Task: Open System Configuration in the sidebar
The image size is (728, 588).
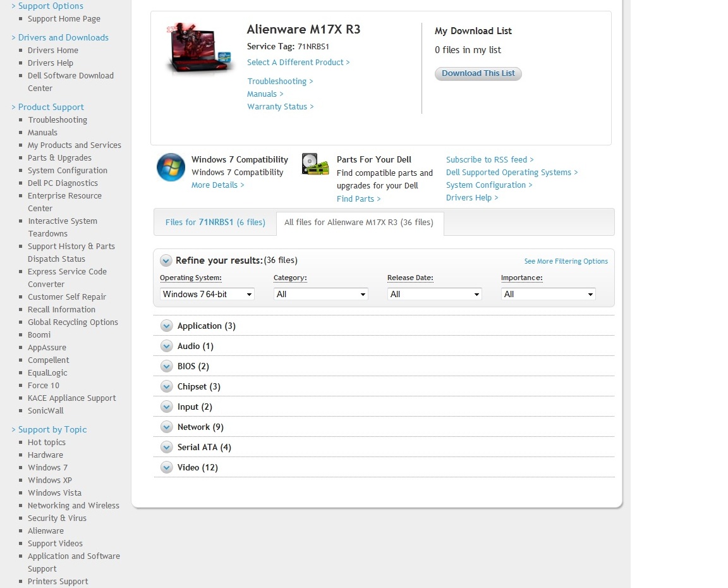Action: pyautogui.click(x=68, y=171)
